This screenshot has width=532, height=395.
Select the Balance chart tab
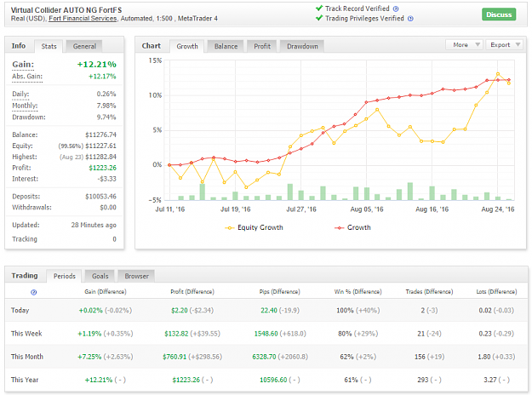click(226, 47)
